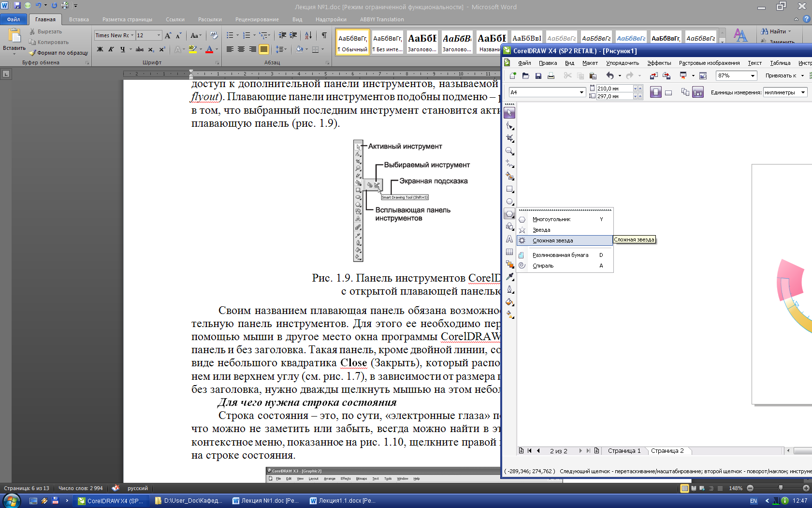Click the Windows Start button
This screenshot has height=508, width=812.
pos(11,500)
